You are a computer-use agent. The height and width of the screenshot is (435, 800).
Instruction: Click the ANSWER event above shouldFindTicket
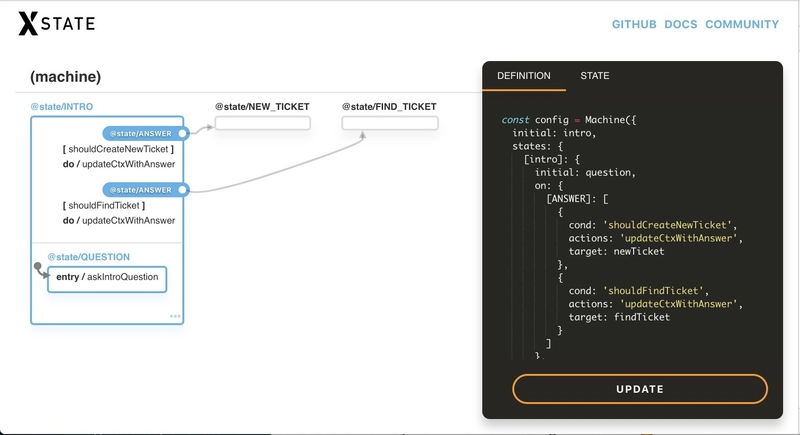click(x=146, y=190)
